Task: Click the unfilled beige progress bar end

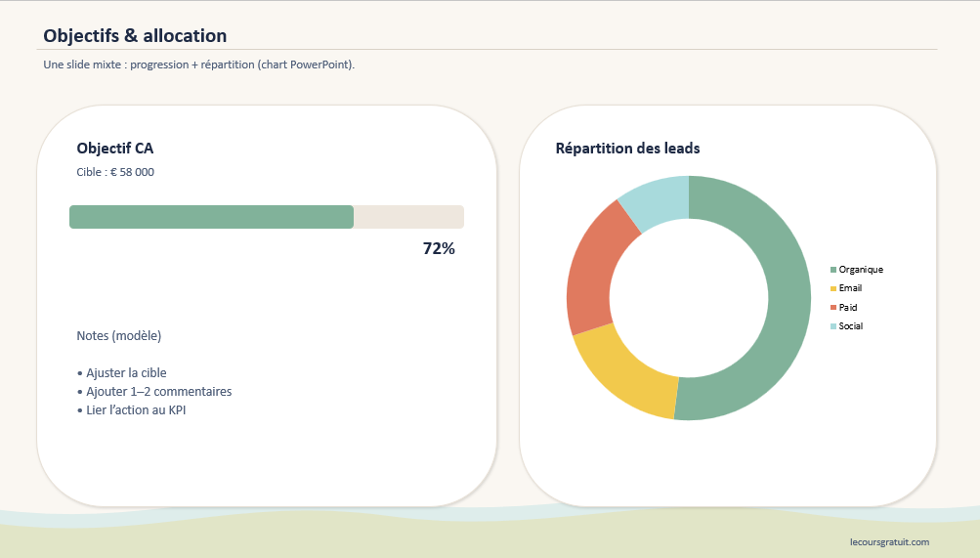Action: [x=408, y=217]
